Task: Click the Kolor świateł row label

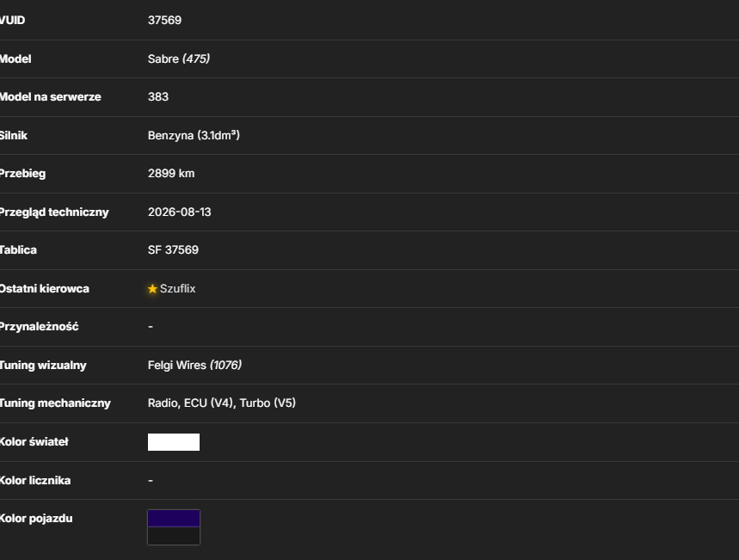Action: 34,441
